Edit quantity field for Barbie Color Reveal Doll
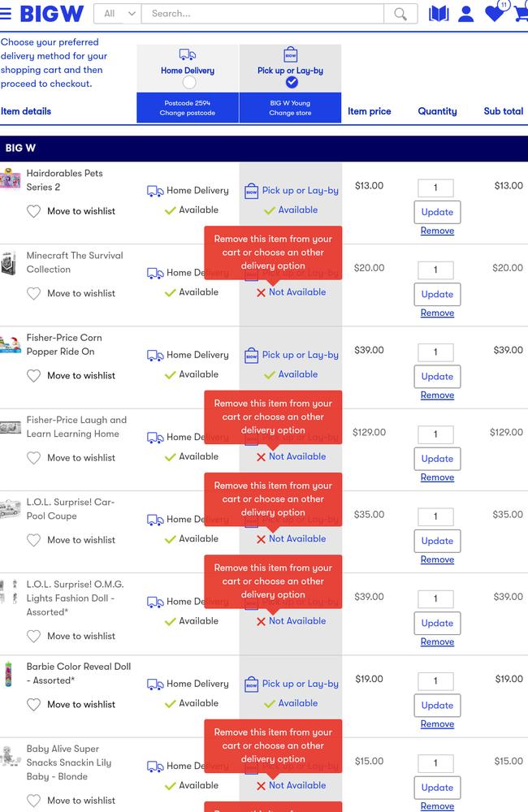 tap(435, 681)
